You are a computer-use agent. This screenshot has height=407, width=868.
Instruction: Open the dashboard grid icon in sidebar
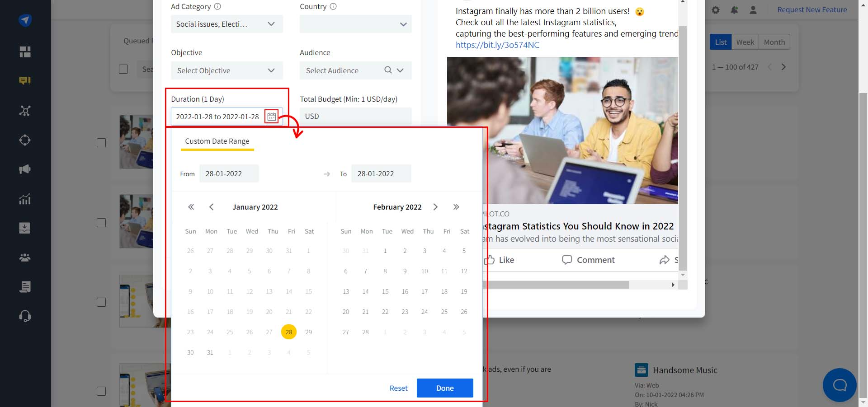point(25,52)
